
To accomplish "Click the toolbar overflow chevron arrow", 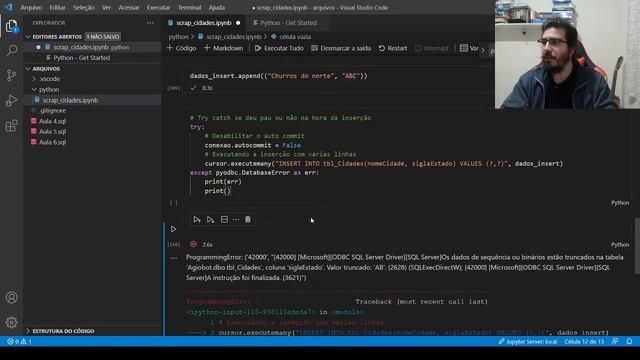I will (x=483, y=50).
